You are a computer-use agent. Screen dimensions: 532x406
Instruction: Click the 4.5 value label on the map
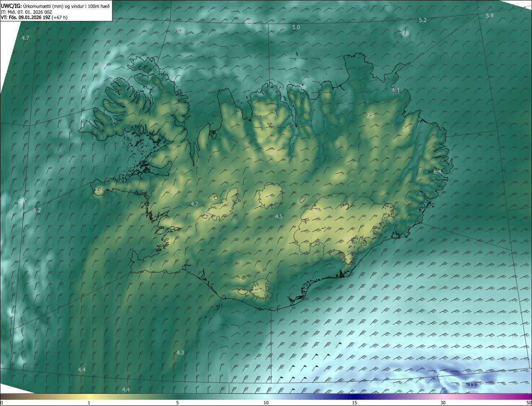(279, 216)
